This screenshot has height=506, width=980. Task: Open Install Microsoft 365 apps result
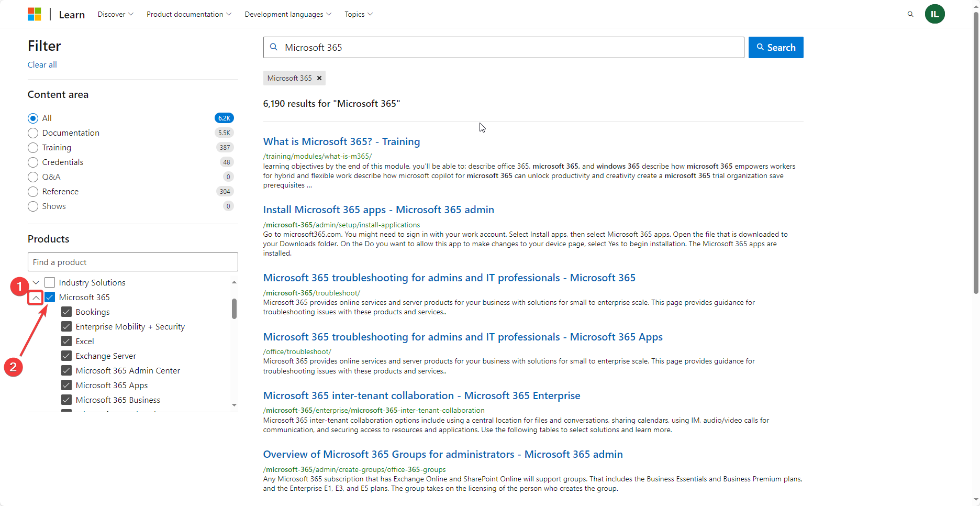click(378, 210)
